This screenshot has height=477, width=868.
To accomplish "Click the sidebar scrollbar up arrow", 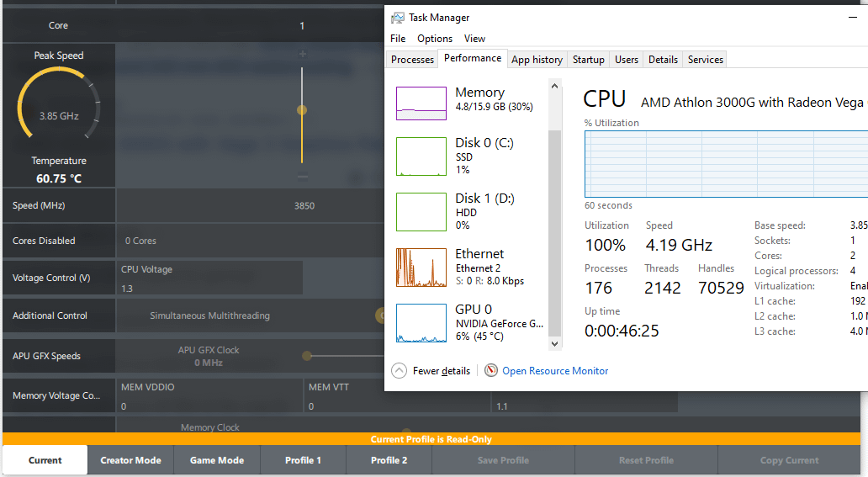I will (554, 86).
